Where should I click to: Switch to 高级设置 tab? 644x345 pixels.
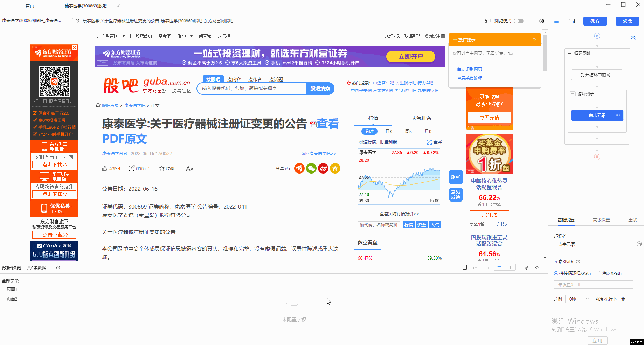tap(601, 220)
